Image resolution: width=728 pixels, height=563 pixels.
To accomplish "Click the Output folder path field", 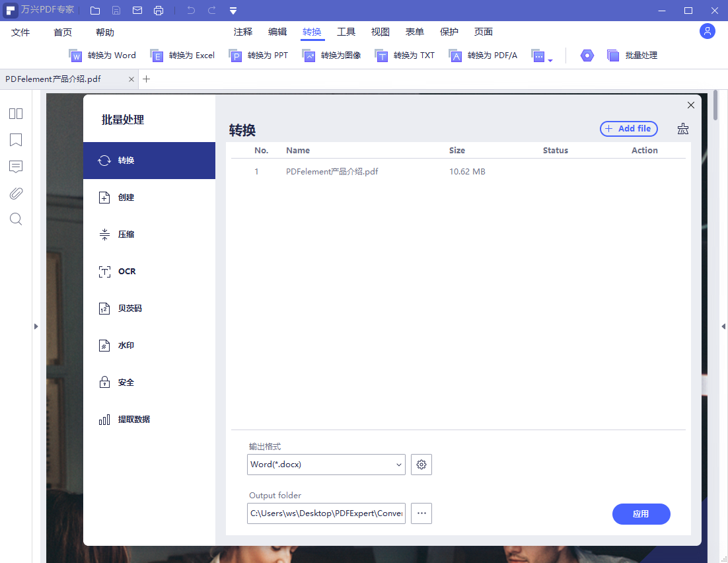I will [x=326, y=513].
